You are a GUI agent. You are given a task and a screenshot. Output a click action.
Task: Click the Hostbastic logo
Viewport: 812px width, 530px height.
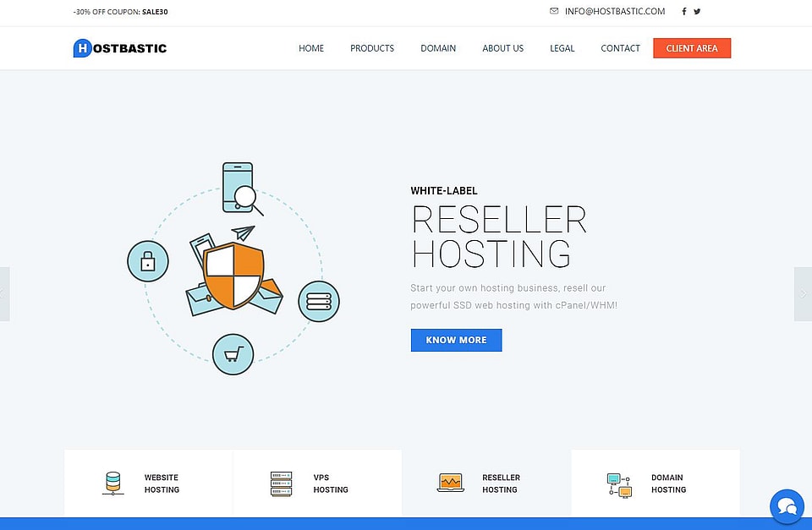(120, 48)
